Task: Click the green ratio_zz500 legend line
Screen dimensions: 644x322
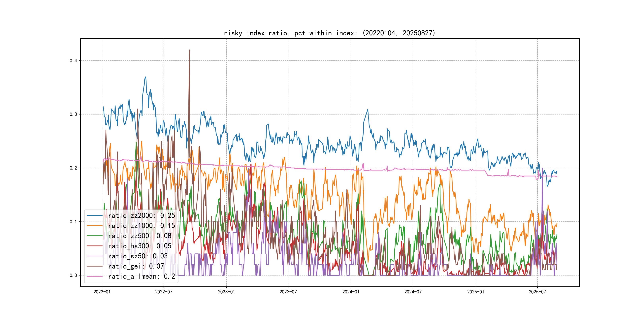Action: (x=94, y=236)
